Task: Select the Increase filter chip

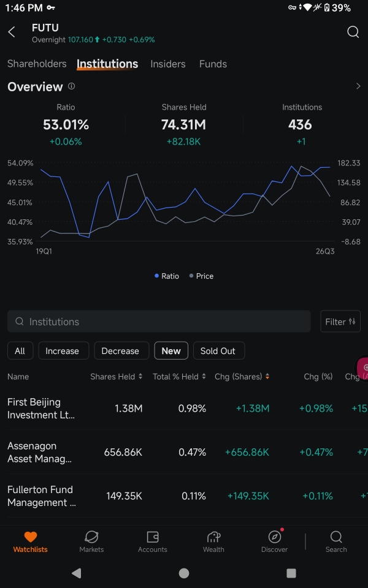Action: (63, 350)
